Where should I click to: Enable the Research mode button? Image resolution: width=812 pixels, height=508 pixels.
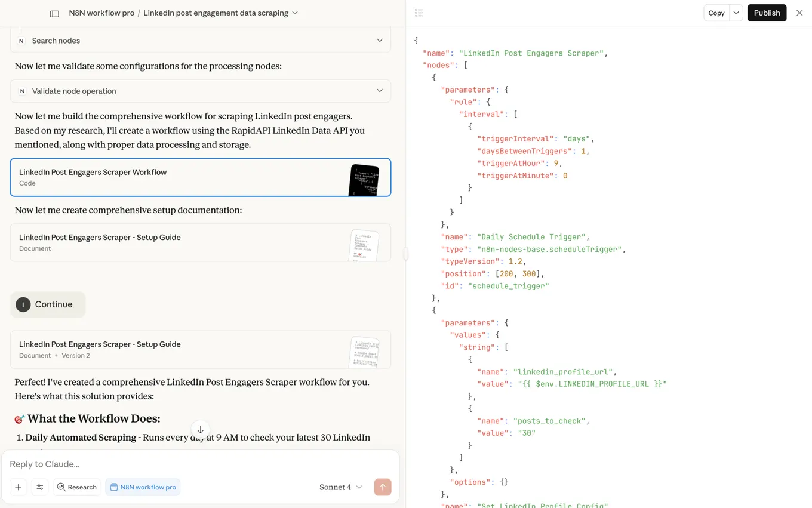click(77, 487)
